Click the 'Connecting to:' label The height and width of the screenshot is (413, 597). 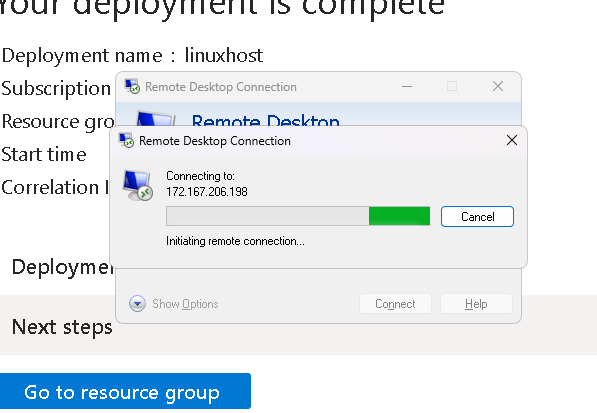coord(200,176)
